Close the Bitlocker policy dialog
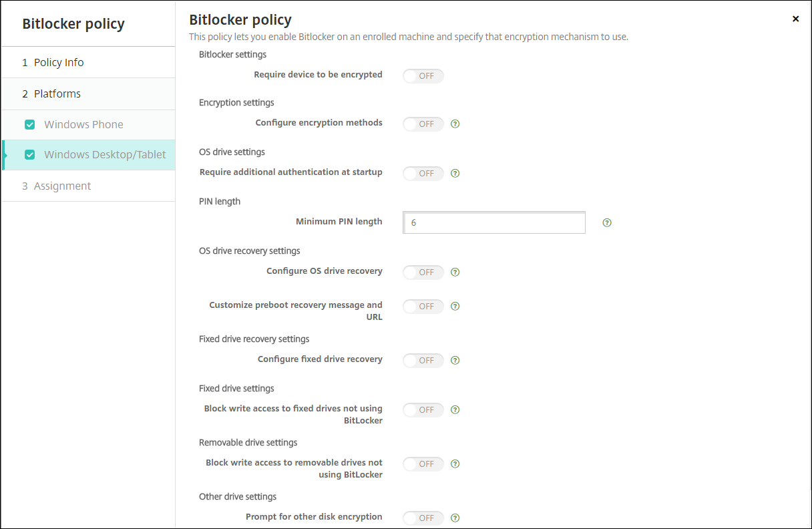This screenshot has height=529, width=812. point(795,19)
